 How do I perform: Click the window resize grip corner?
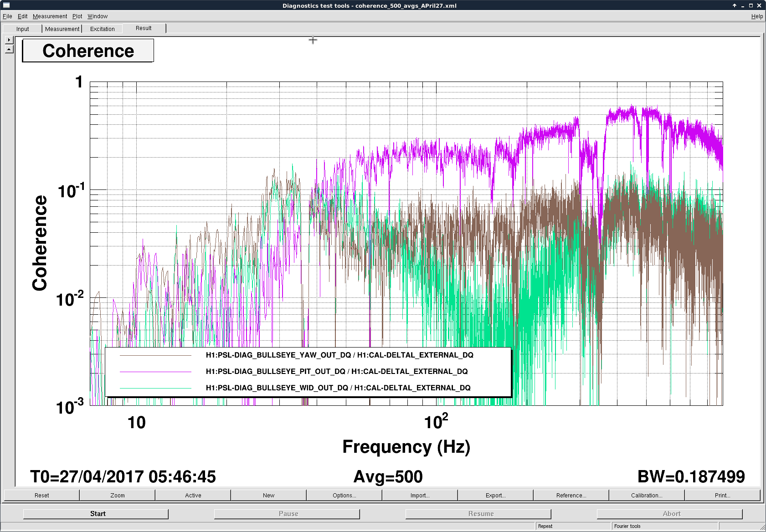coord(763,527)
